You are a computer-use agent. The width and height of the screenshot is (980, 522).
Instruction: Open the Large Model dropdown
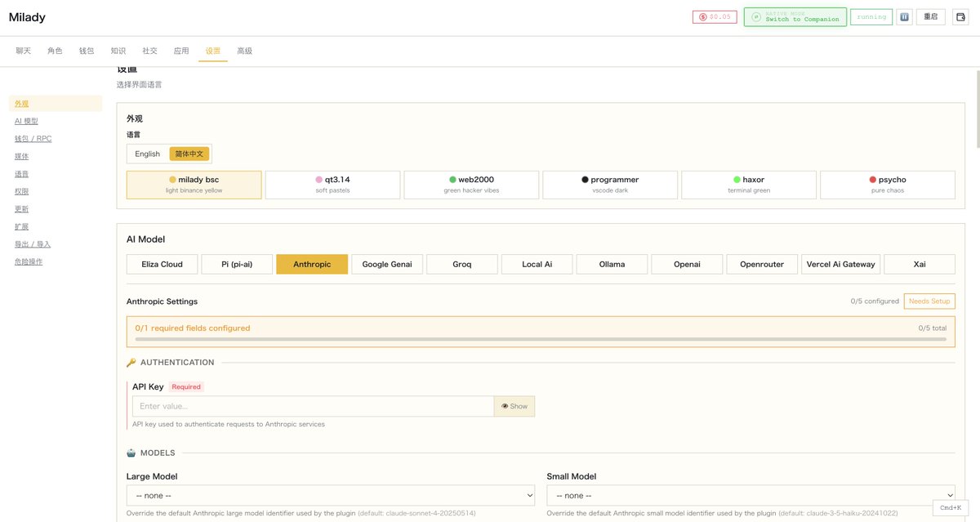click(x=331, y=495)
